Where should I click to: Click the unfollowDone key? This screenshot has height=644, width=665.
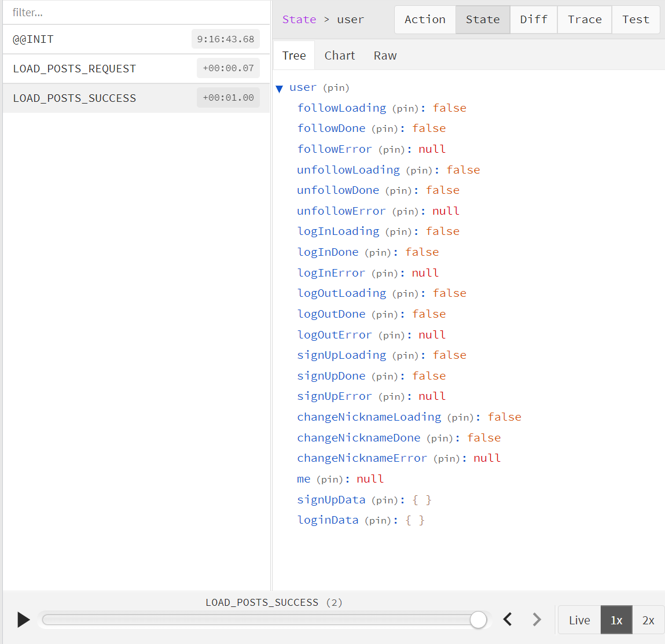[337, 190]
